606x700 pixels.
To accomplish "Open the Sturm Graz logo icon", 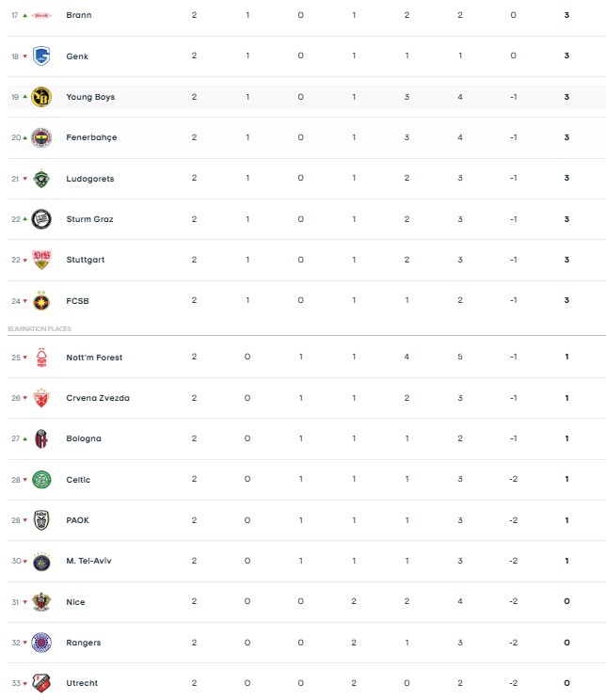I will [41, 219].
